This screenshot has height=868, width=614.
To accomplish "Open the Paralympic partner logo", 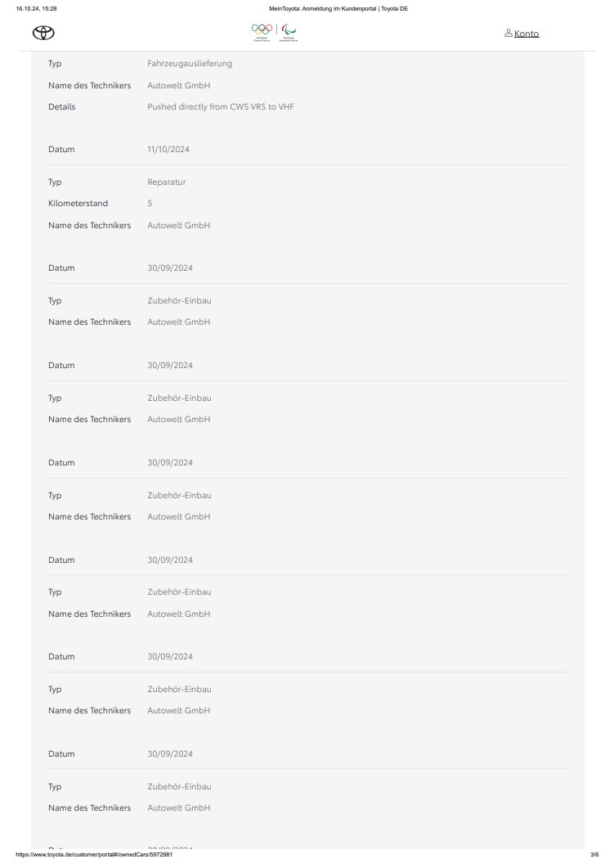I will [x=288, y=33].
